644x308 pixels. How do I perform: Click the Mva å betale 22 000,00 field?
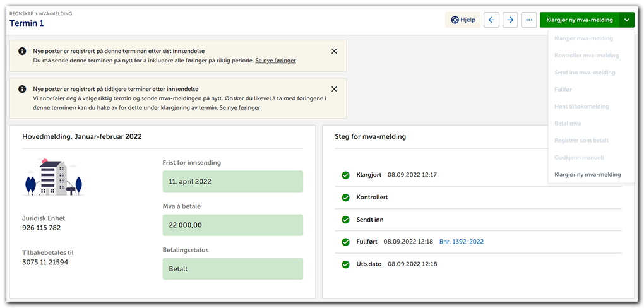click(x=232, y=225)
